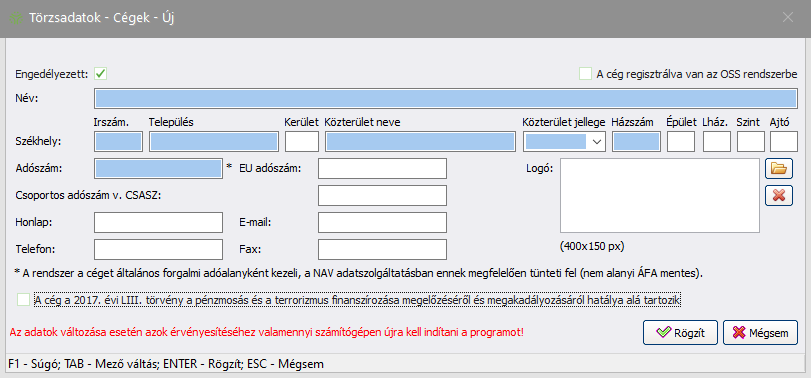This screenshot has height=378, width=811.
Task: Click the Közterület neve field
Action: point(420,141)
